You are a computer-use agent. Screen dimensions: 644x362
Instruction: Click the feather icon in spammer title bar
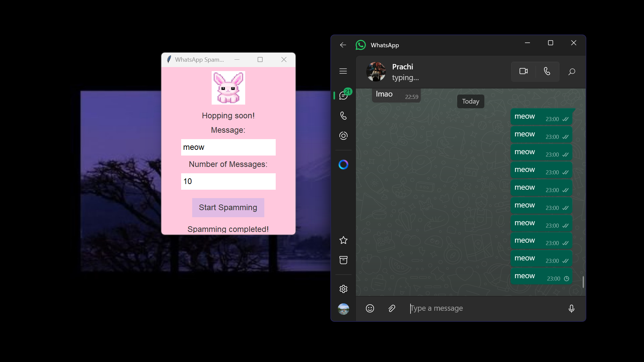tap(169, 59)
